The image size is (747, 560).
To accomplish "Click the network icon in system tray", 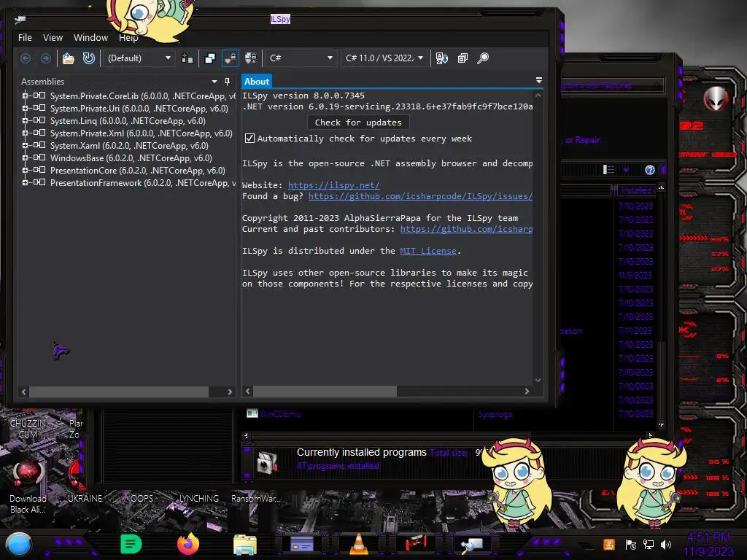I will coord(649,544).
